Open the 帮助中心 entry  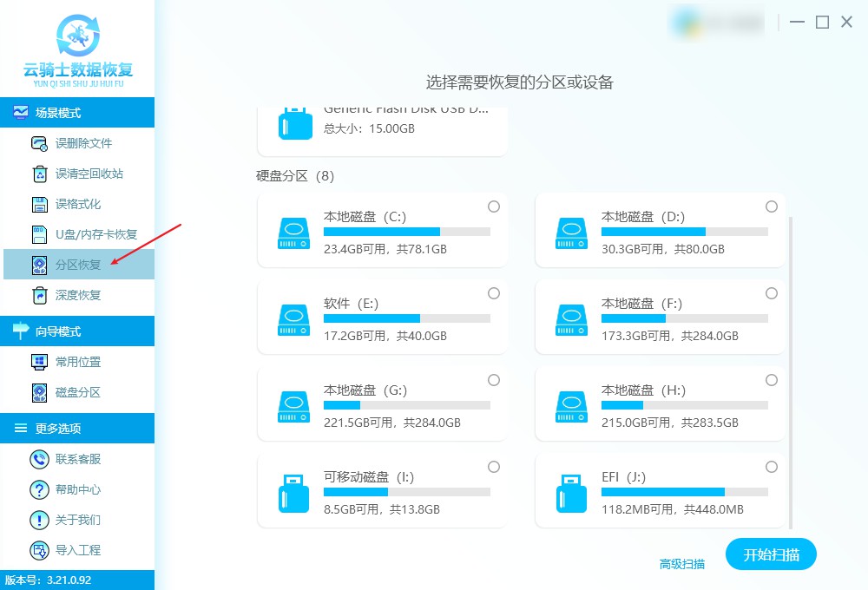tap(78, 489)
